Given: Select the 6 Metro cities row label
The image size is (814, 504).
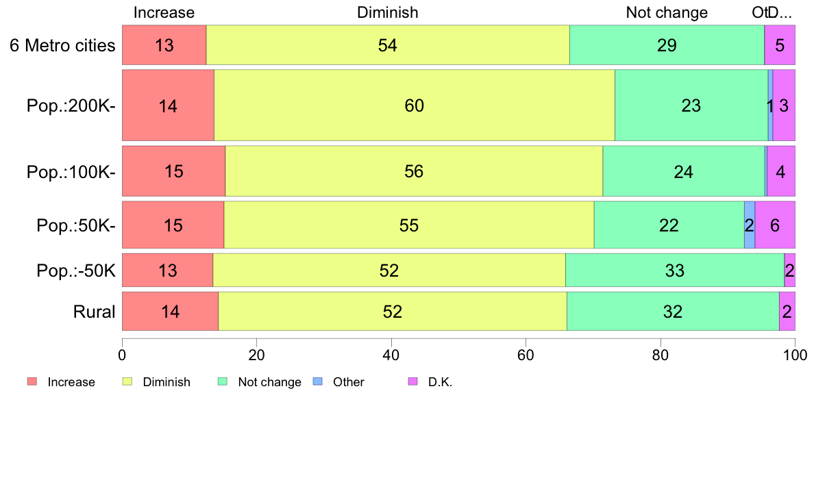Looking at the screenshot, I should 62,45.
